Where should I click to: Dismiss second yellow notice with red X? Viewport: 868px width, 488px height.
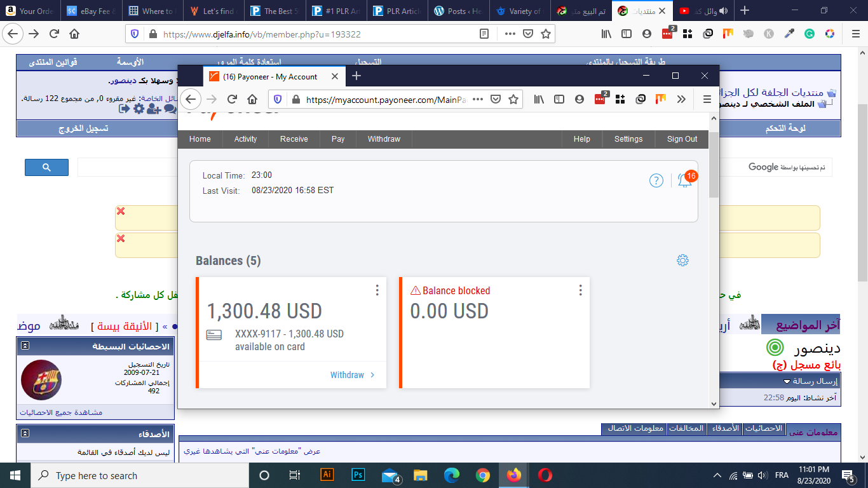point(121,238)
